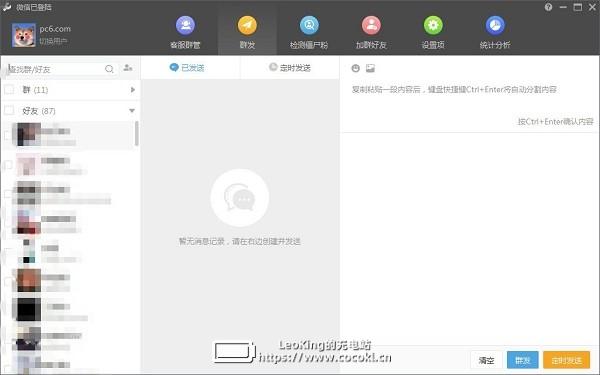Open the 设置项 settings gear icon
Viewport: 600px width, 375px height.
click(433, 25)
